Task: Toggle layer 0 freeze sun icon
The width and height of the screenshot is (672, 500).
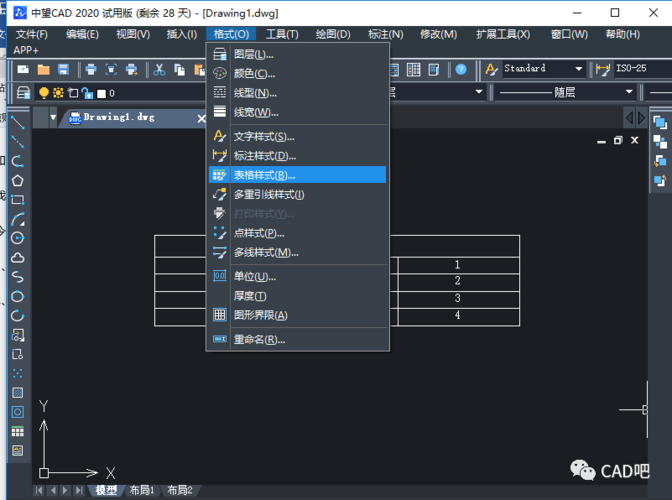Action: point(58,93)
